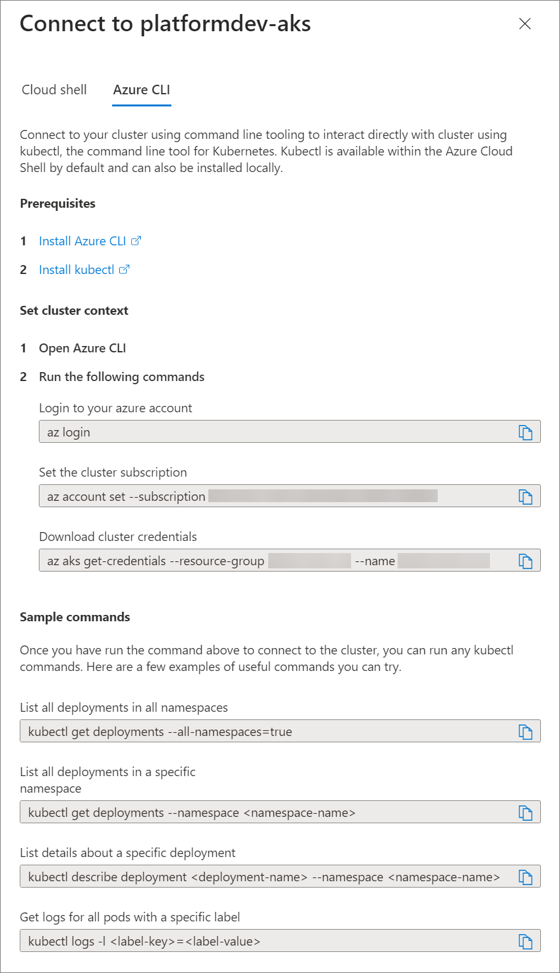Copy the get deployments by namespace command

525,813
